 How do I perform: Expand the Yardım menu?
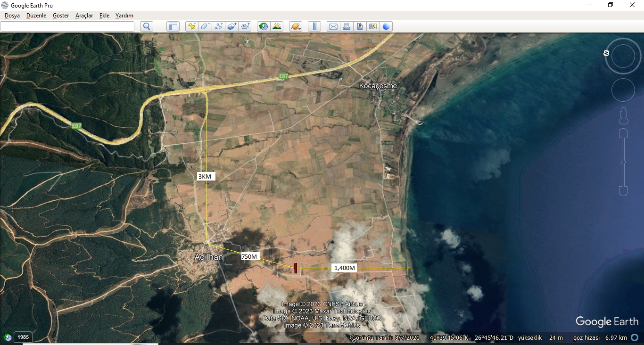point(124,16)
